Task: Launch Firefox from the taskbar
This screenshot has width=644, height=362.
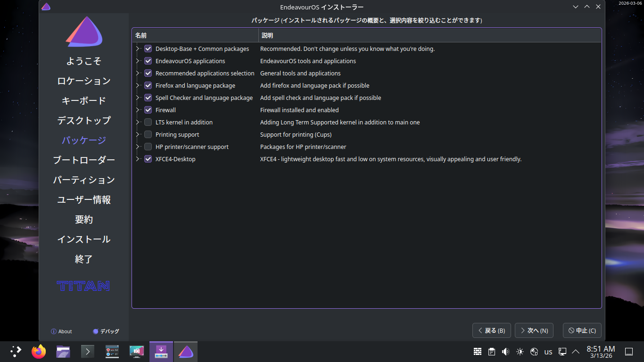Action: pos(39,352)
